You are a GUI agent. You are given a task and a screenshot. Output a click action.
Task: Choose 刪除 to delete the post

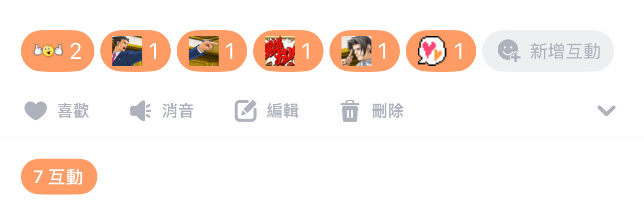pos(387,111)
